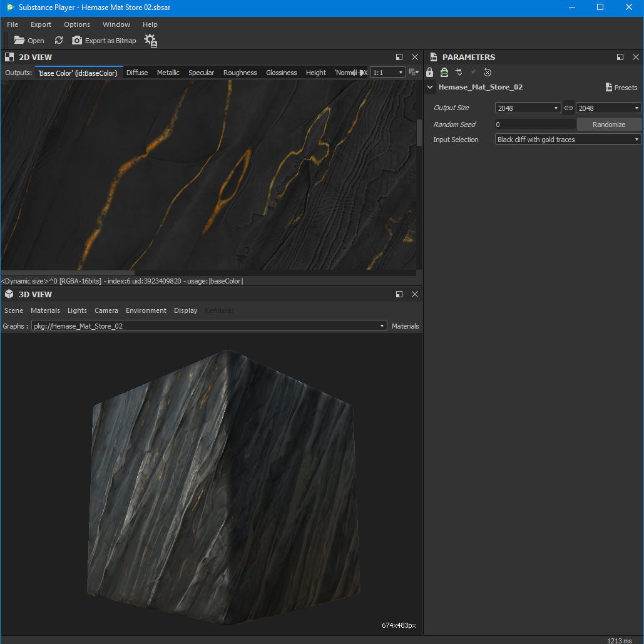This screenshot has width=644, height=644.
Task: Open the 3D view Lights menu
Action: (x=77, y=310)
